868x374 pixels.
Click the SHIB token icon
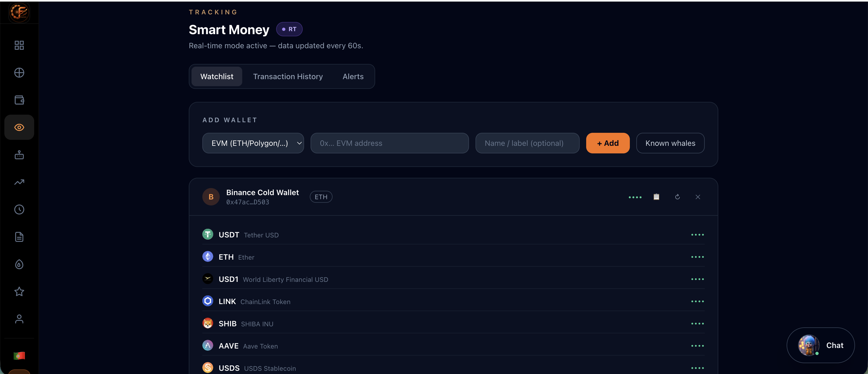pyautogui.click(x=208, y=323)
